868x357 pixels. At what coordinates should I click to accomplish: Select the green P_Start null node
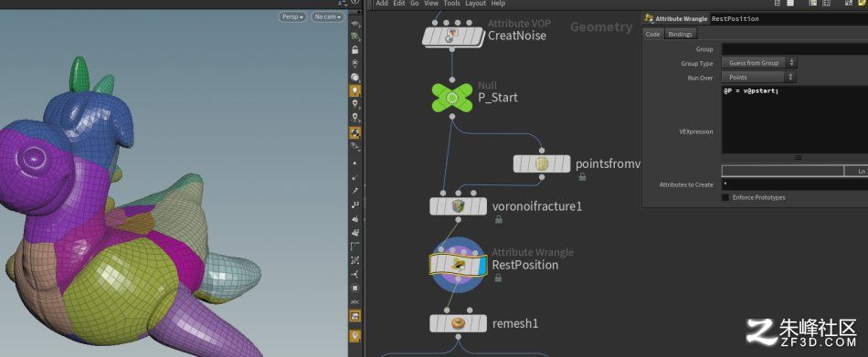[x=451, y=99]
